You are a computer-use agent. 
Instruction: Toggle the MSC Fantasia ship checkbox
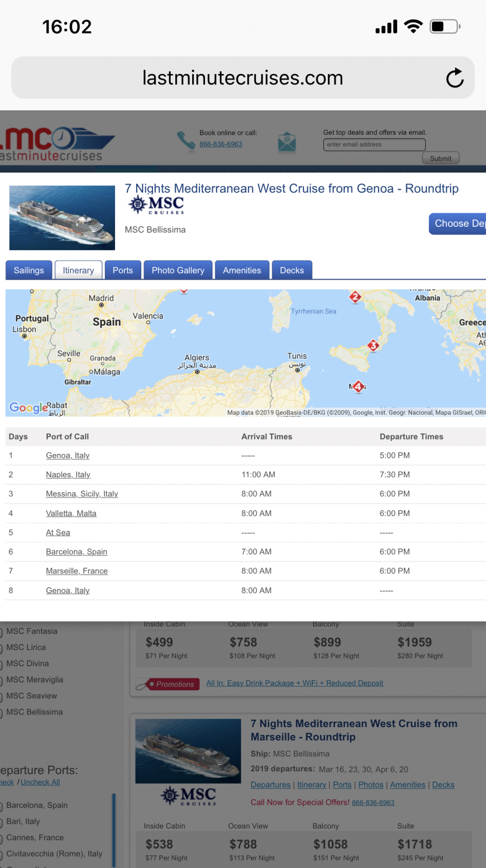pyautogui.click(x=2, y=632)
